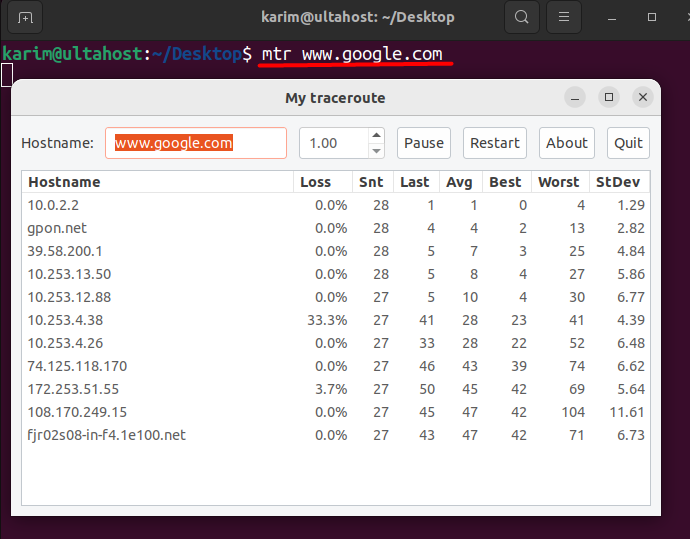Click the 3.7% loss value
The image size is (690, 539).
pyautogui.click(x=331, y=389)
